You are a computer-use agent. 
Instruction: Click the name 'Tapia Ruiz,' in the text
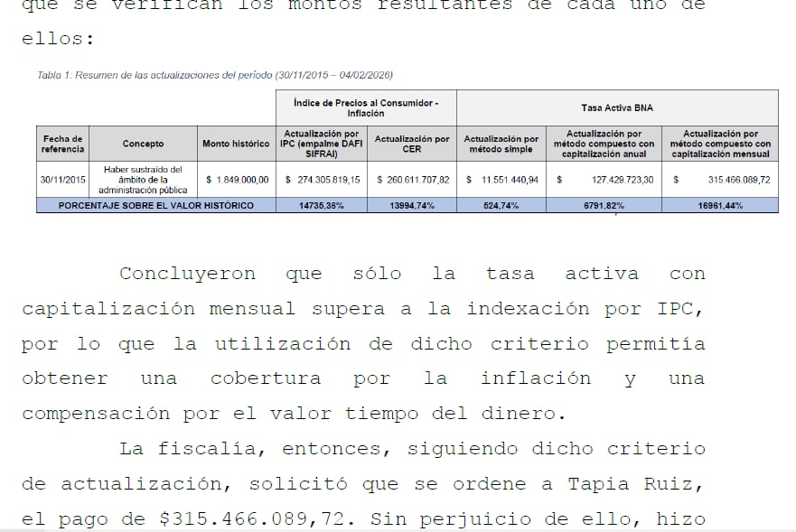[635, 484]
